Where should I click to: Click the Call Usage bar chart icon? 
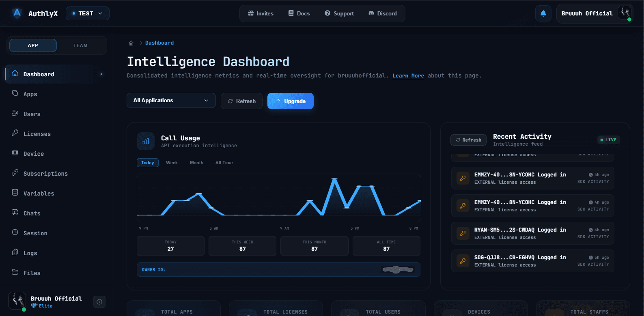[x=146, y=141]
